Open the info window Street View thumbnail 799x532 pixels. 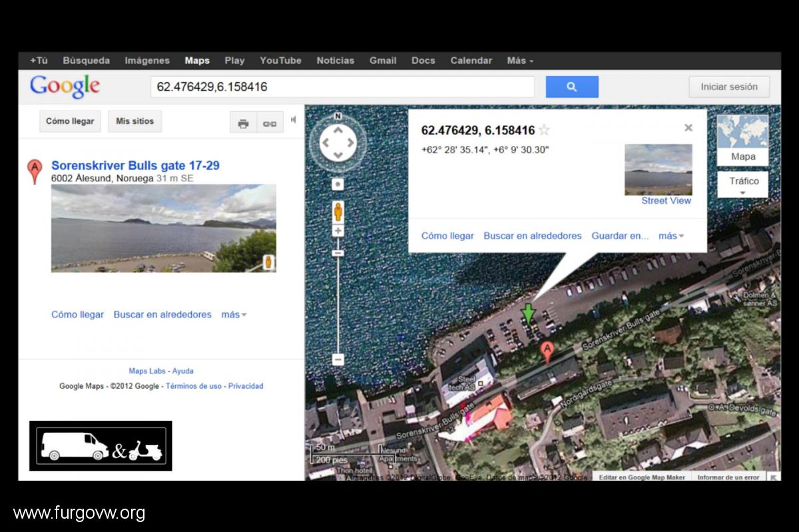(659, 170)
